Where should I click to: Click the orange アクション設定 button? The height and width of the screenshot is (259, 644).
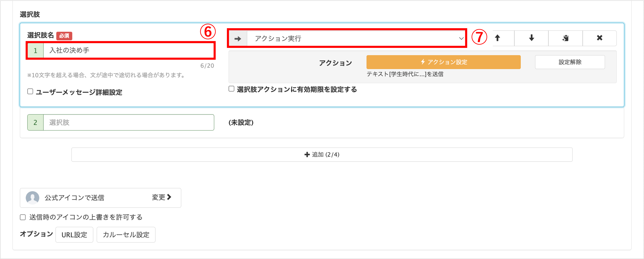click(x=443, y=62)
